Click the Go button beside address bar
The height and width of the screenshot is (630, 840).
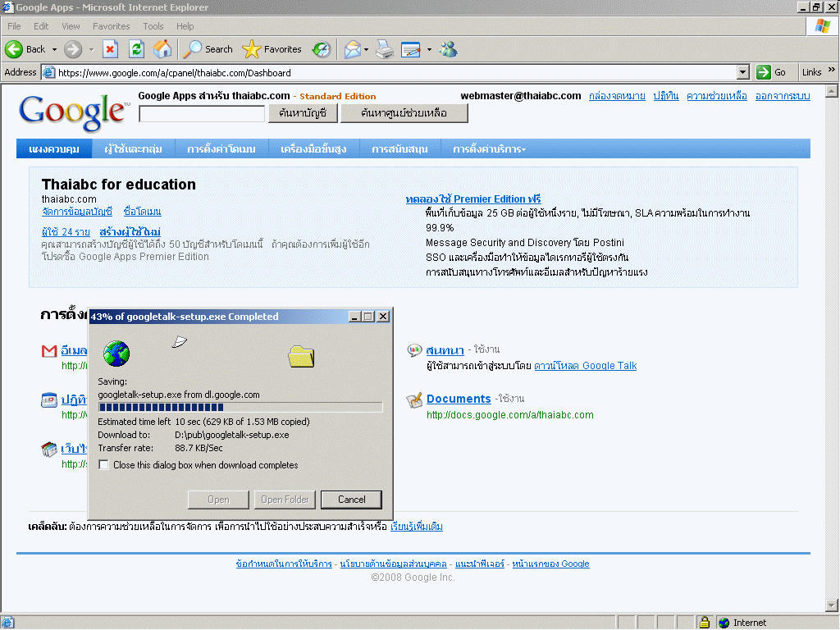coord(772,72)
